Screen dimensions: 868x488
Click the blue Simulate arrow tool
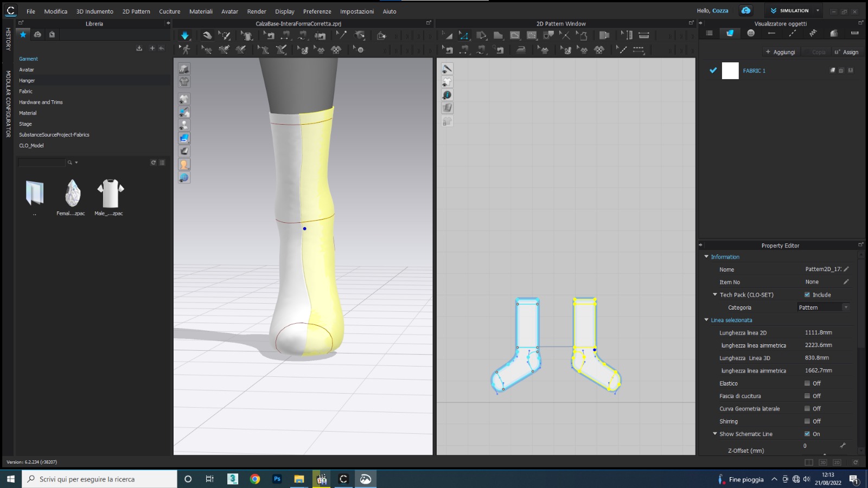click(184, 35)
